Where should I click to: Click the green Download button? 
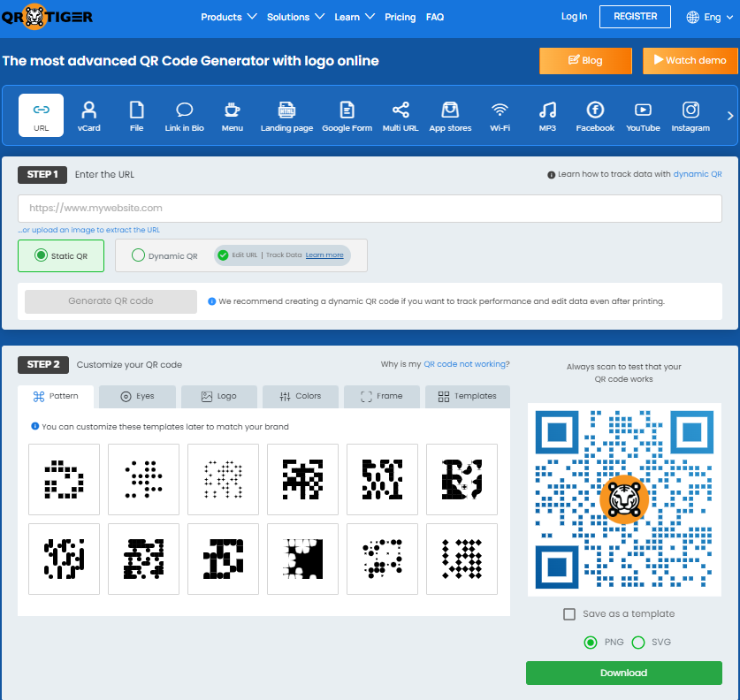(x=623, y=673)
